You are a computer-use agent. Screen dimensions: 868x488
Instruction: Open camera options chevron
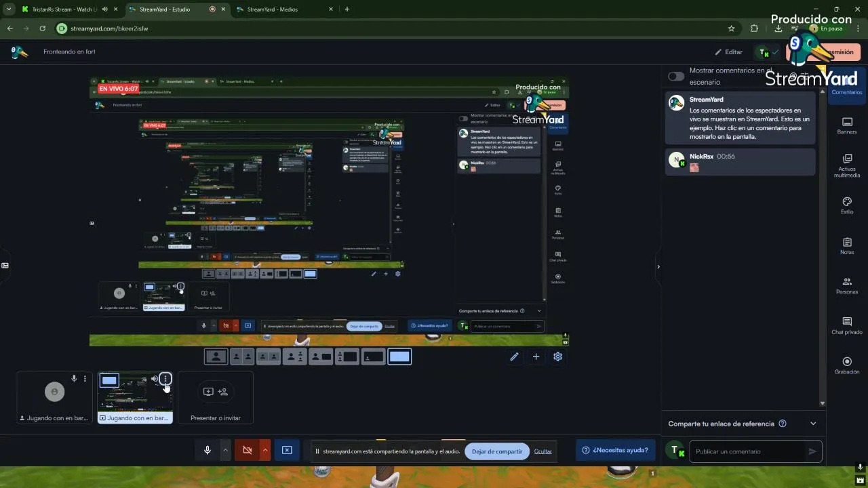point(265,450)
